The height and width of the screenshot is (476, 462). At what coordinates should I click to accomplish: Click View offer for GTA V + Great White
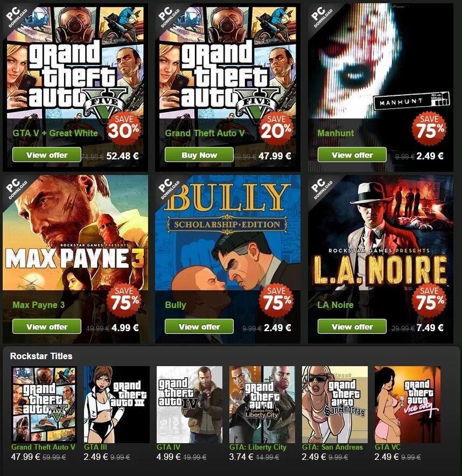click(47, 155)
